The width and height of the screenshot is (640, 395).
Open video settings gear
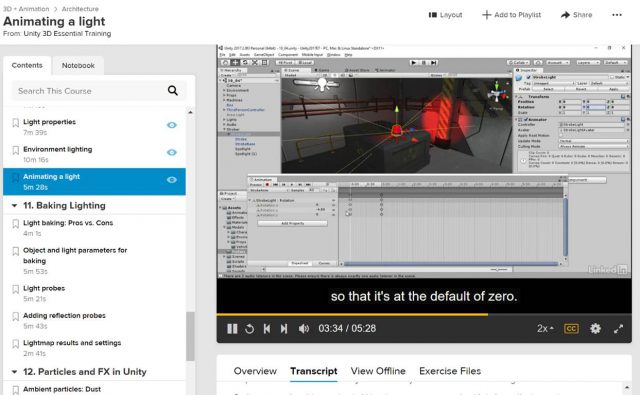595,328
